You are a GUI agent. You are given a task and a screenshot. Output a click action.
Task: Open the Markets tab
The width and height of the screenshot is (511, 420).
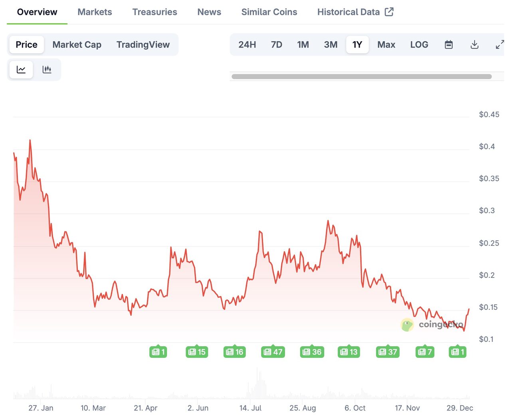click(95, 12)
